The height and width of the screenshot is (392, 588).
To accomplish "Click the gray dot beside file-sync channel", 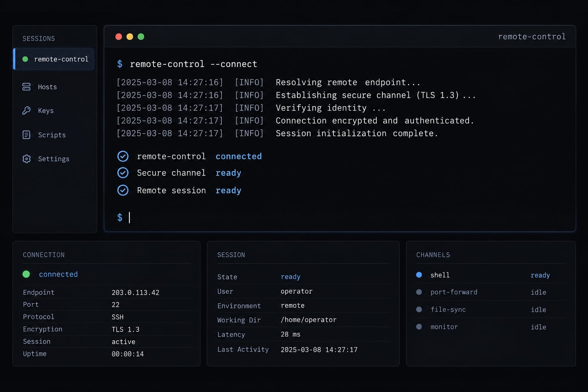I will pyautogui.click(x=419, y=309).
